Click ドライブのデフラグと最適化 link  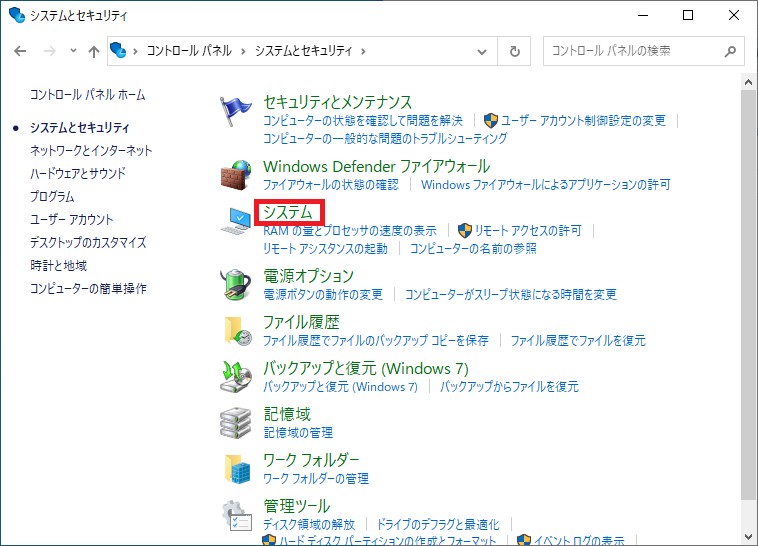[438, 525]
